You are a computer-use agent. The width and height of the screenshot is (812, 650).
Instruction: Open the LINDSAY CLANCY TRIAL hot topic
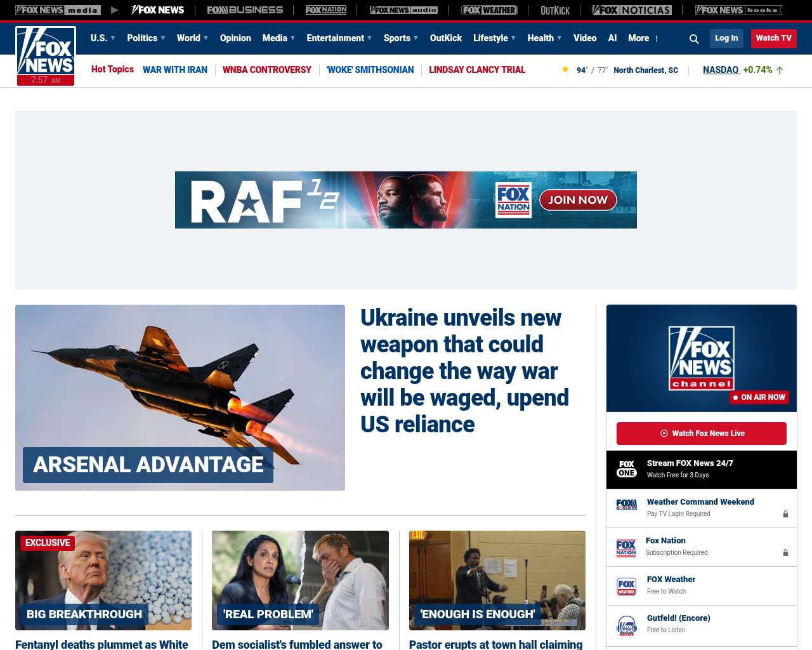[477, 70]
